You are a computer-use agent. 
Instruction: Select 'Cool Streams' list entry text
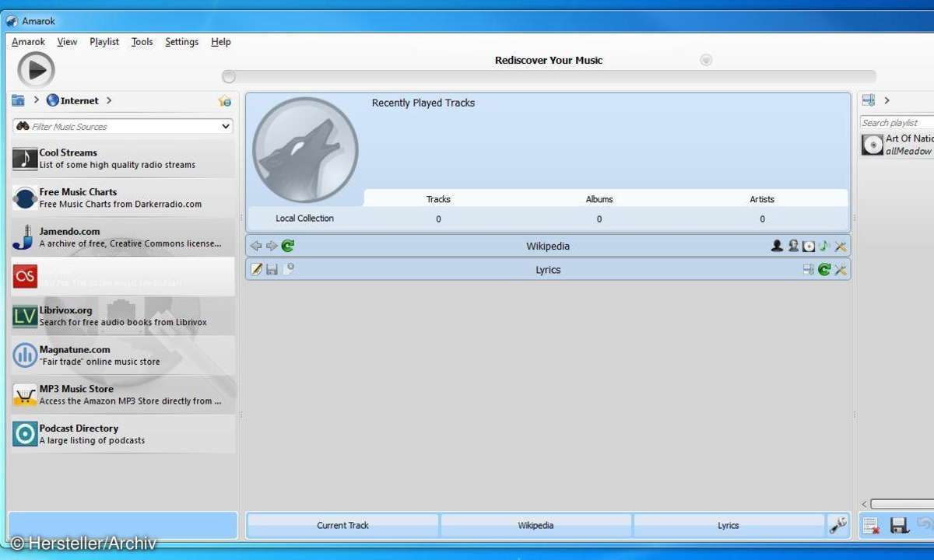68,152
